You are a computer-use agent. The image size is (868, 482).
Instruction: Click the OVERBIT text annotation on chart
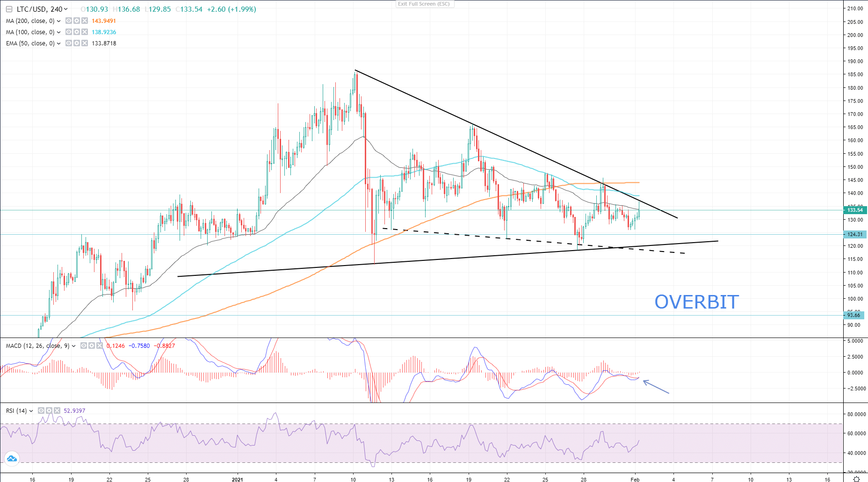(x=696, y=302)
